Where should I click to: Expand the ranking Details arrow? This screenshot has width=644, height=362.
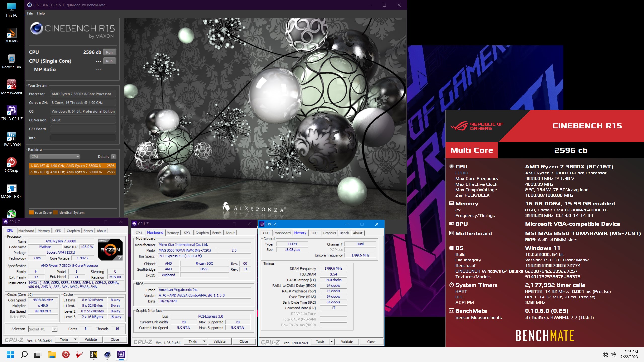tap(113, 157)
